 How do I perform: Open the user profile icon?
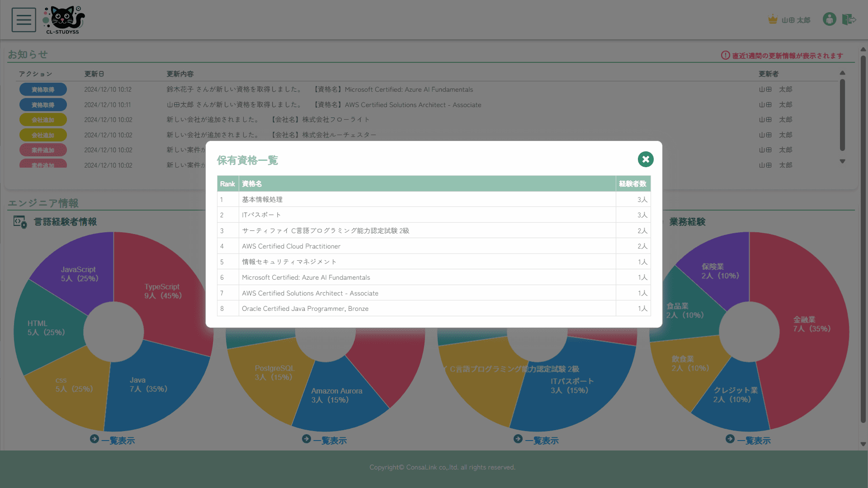pos(829,19)
